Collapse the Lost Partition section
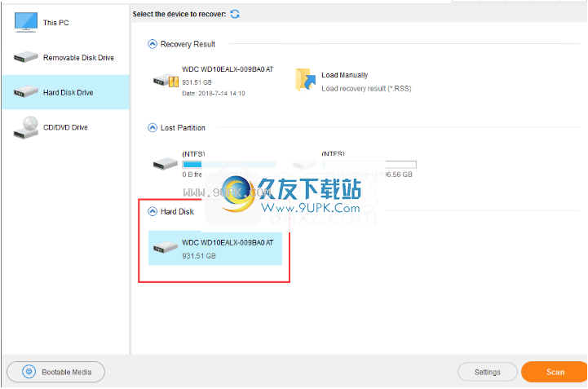 point(153,128)
